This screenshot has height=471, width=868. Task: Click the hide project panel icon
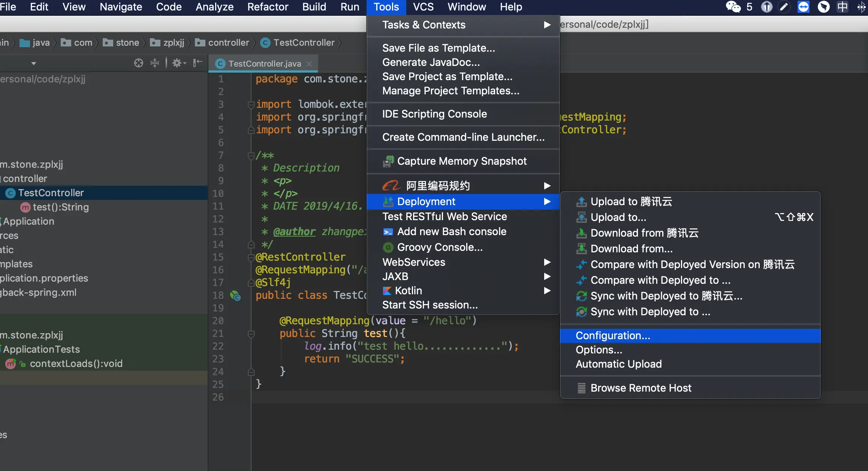[198, 63]
